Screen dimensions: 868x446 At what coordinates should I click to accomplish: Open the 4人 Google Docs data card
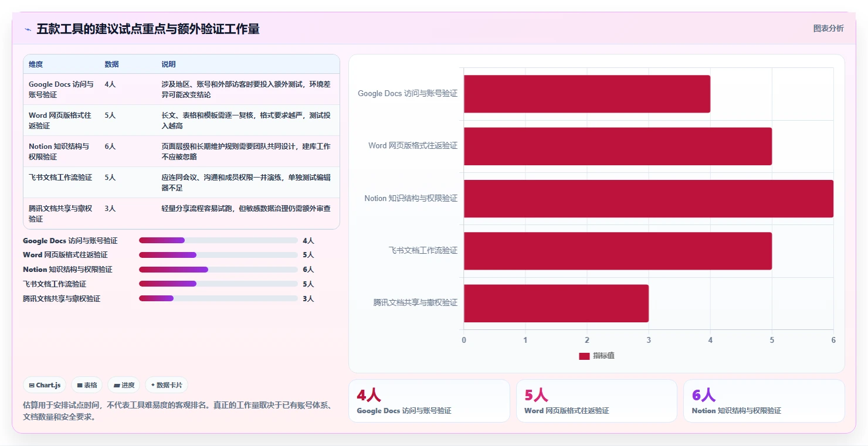click(x=429, y=401)
